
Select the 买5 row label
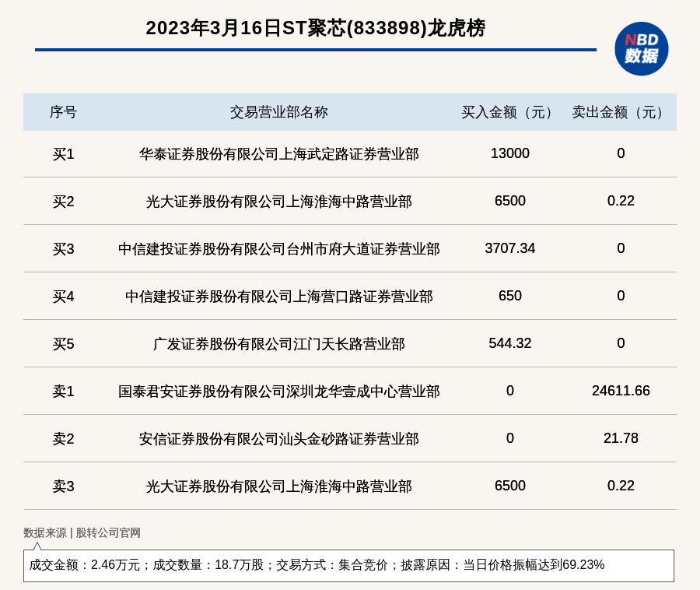(63, 344)
